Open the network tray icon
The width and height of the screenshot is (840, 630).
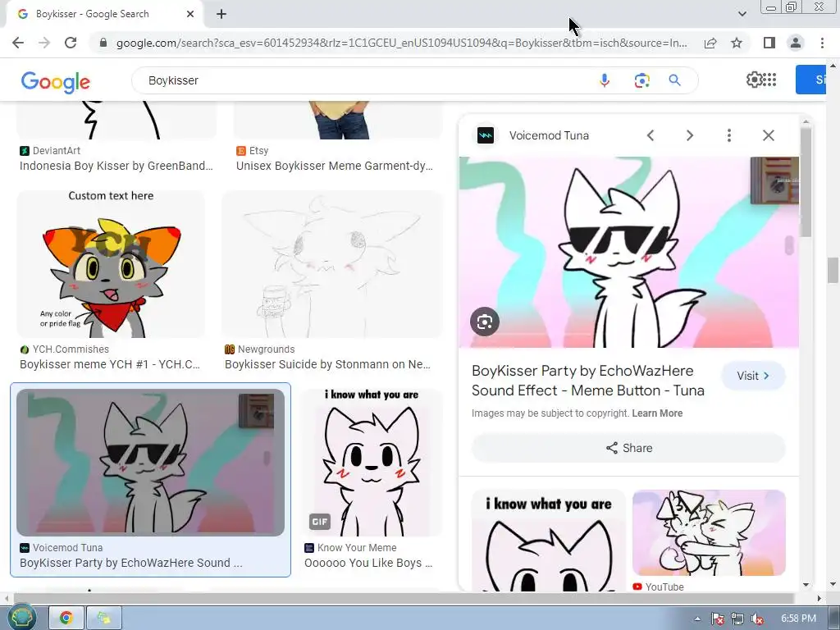tap(737, 619)
